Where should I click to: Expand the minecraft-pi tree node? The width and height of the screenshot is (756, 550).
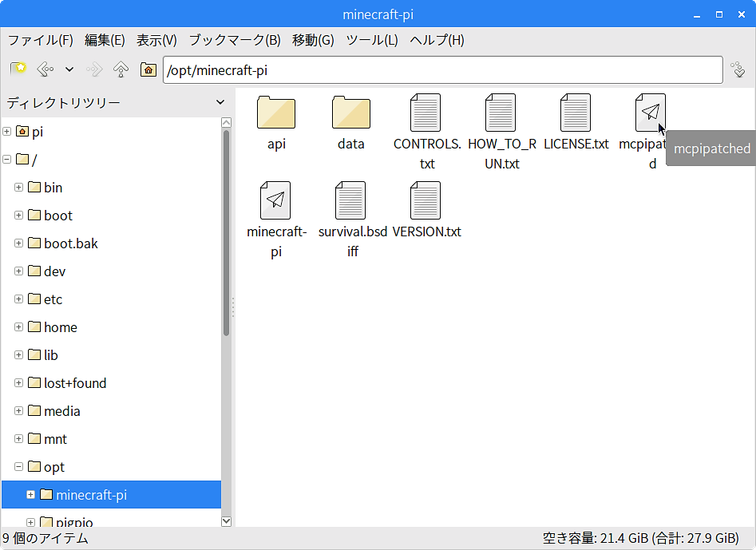pyautogui.click(x=31, y=495)
